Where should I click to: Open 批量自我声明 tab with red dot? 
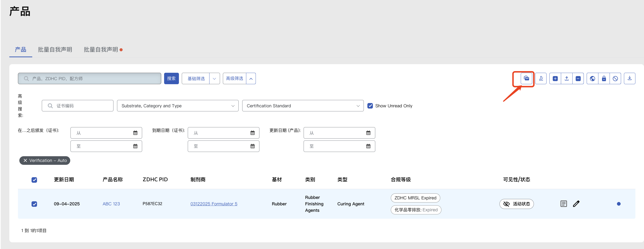tap(103, 50)
